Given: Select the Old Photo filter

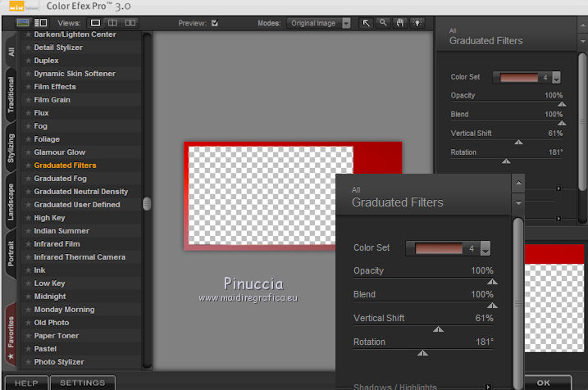Looking at the screenshot, I should 52,323.
